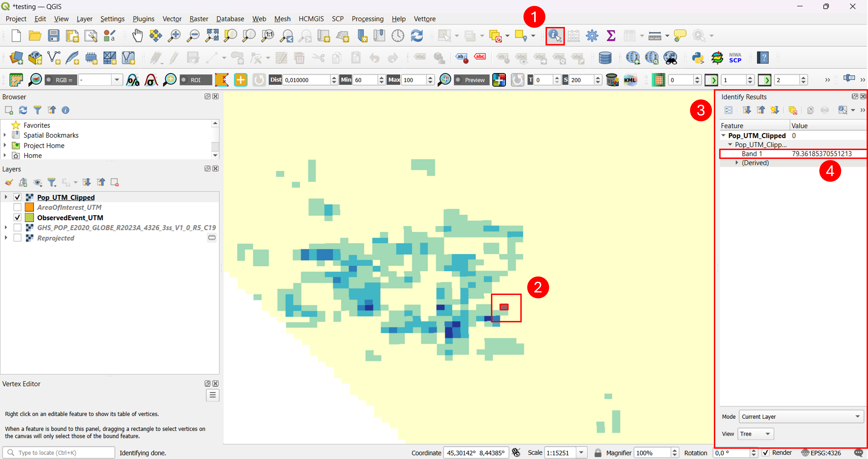The image size is (868, 459).
Task: Uncheck the Pop_UTM_Clipped layer visibility
Action: 18,197
